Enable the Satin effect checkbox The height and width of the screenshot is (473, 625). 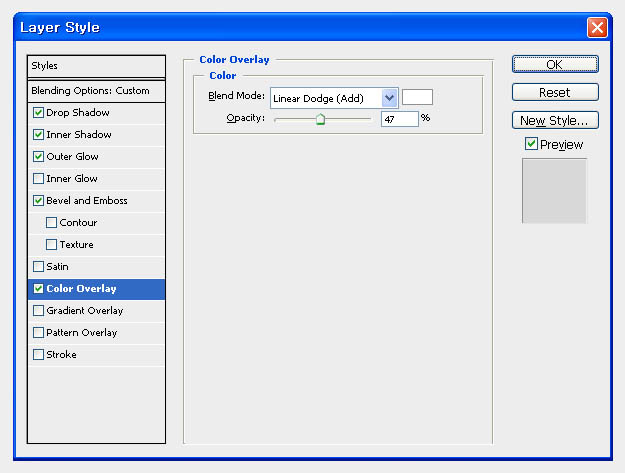[x=38, y=267]
